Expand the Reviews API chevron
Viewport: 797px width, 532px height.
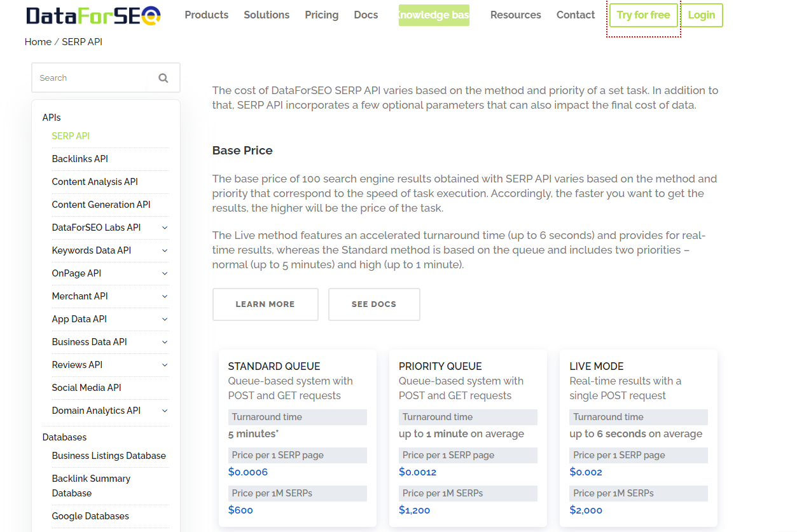coord(165,365)
